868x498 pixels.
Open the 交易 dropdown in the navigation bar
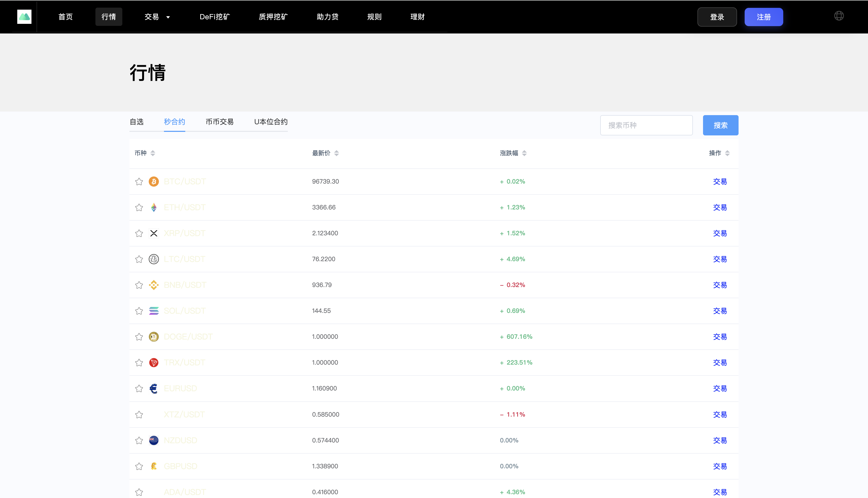coord(157,17)
